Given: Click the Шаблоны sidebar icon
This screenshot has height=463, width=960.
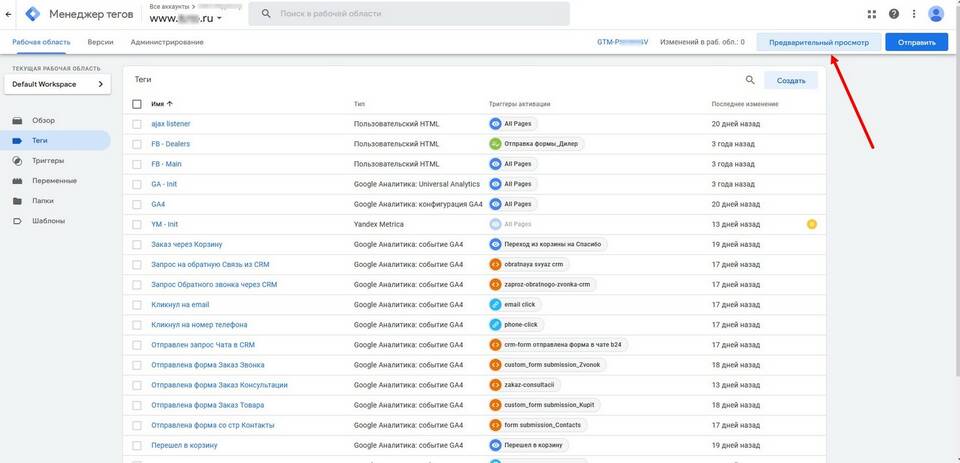Looking at the screenshot, I should point(18,221).
